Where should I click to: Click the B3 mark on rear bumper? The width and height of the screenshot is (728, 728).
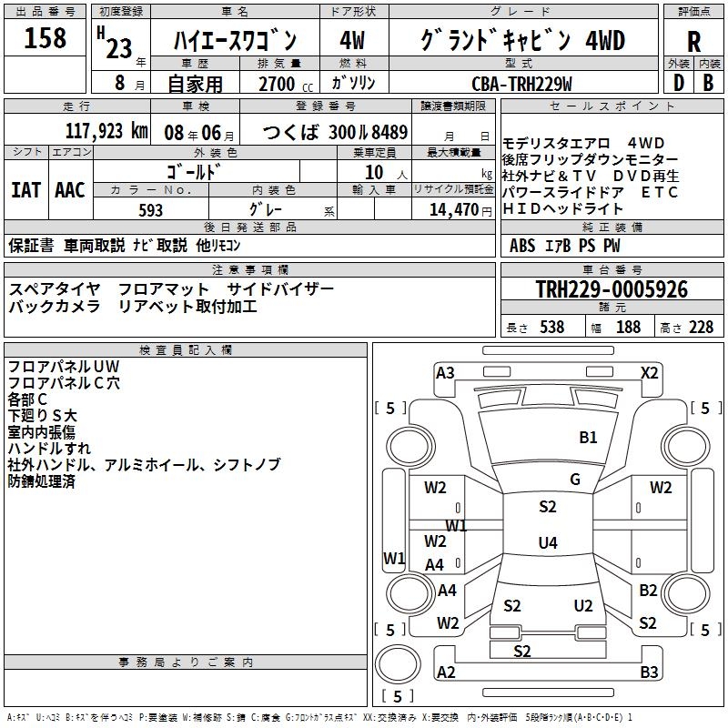point(649,672)
